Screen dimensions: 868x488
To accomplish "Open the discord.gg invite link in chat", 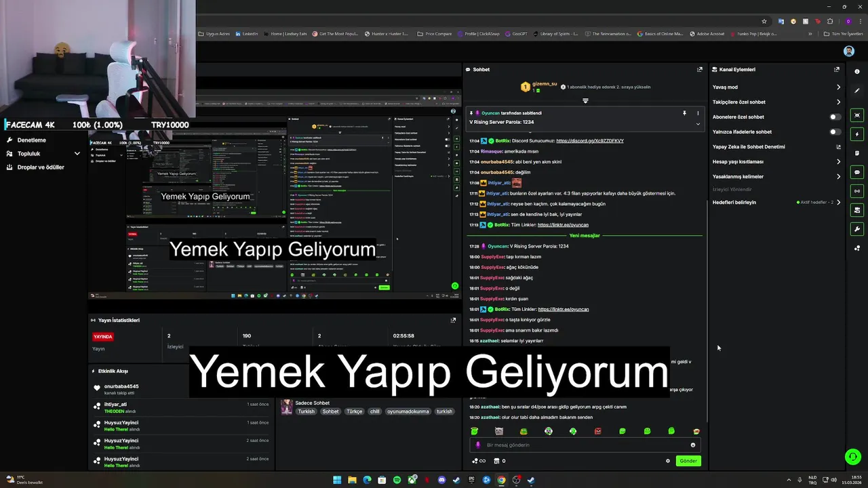I will [x=590, y=141].
